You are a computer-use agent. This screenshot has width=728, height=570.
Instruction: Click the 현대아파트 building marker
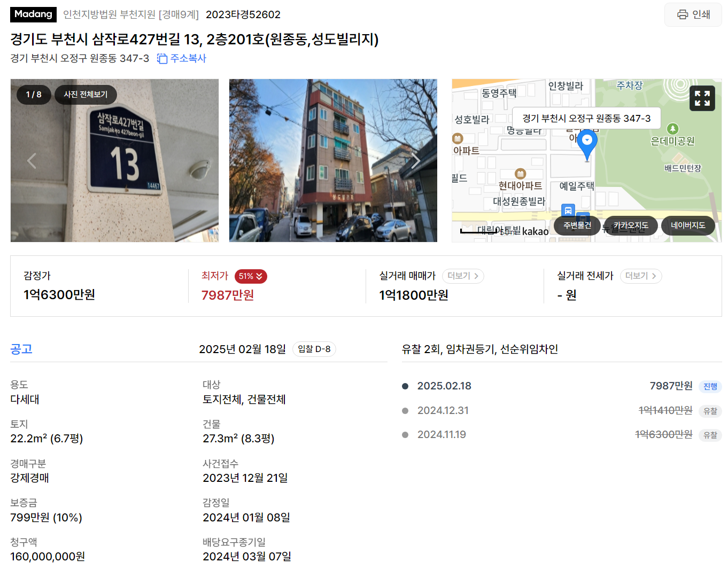pyautogui.click(x=520, y=174)
